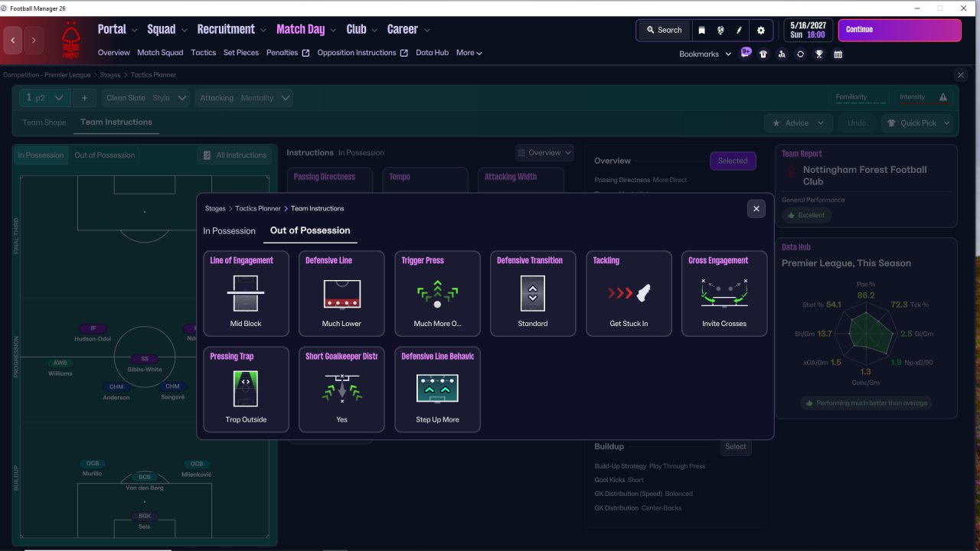The height and width of the screenshot is (551, 980).
Task: Expand the Match Day menu
Action: coord(305,29)
